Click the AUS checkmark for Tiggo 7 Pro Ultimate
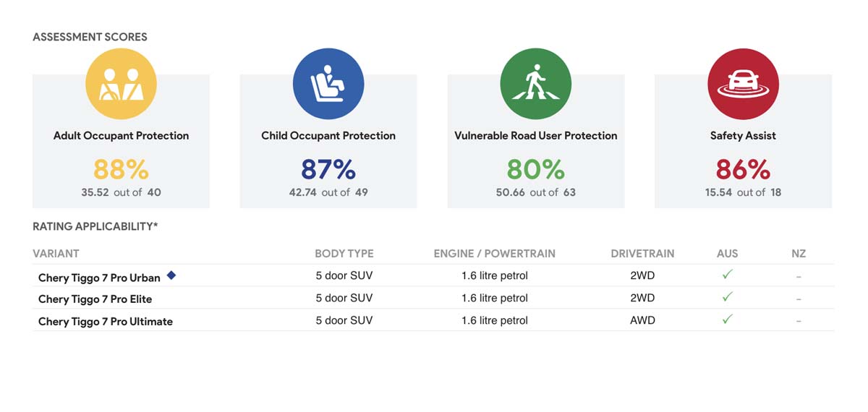The height and width of the screenshot is (412, 868). [x=728, y=319]
